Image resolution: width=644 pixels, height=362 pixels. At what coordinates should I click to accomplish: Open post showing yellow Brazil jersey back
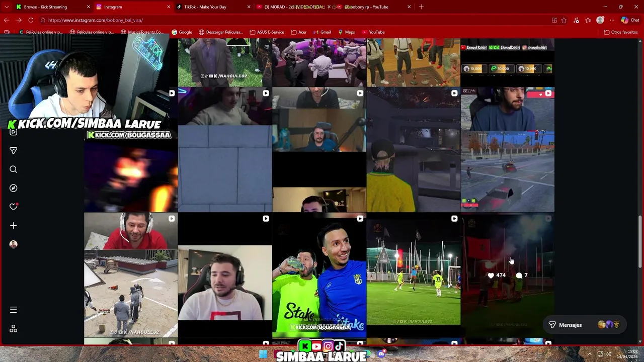tap(413, 150)
